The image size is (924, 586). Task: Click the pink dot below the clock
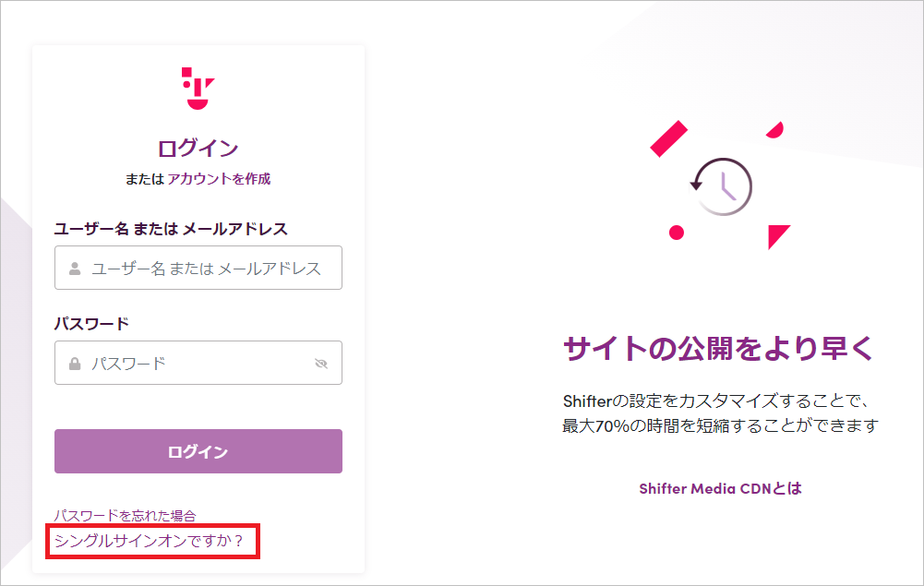[677, 233]
